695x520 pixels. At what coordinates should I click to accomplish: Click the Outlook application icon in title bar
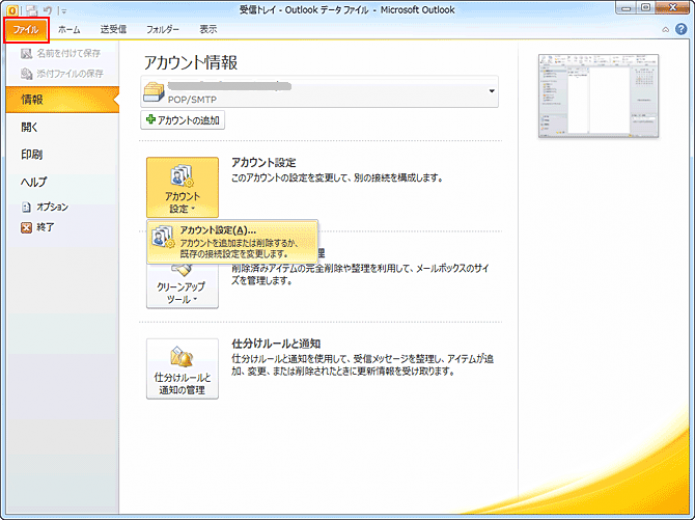tap(12, 10)
